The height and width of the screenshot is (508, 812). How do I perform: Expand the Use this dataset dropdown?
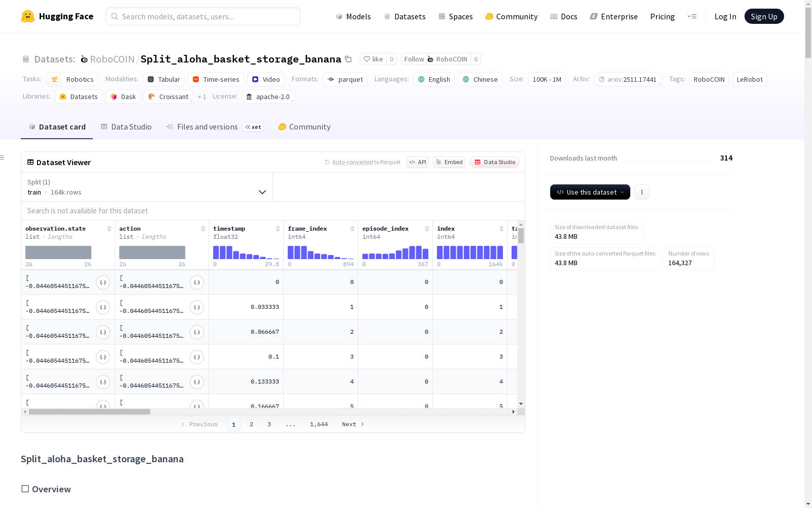tap(590, 192)
